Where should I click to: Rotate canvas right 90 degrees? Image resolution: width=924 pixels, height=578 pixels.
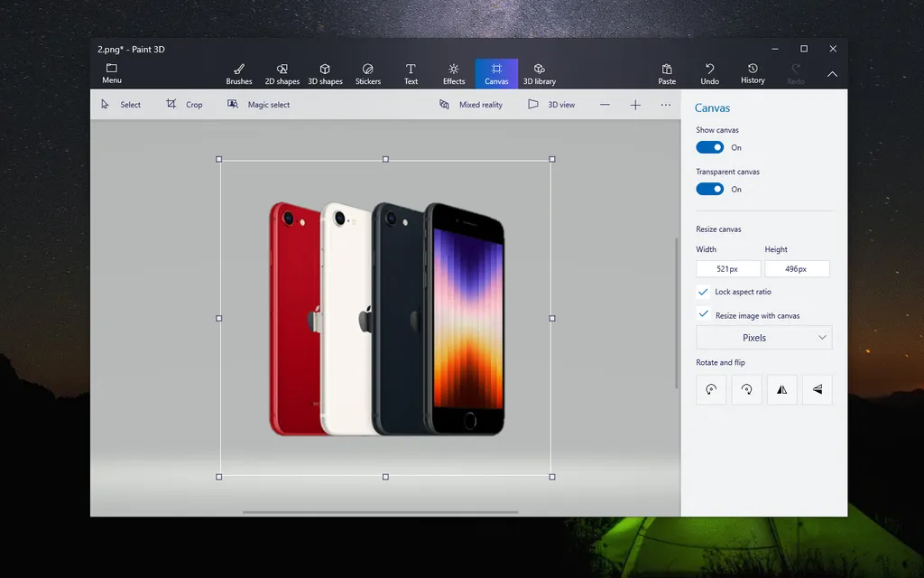(746, 390)
